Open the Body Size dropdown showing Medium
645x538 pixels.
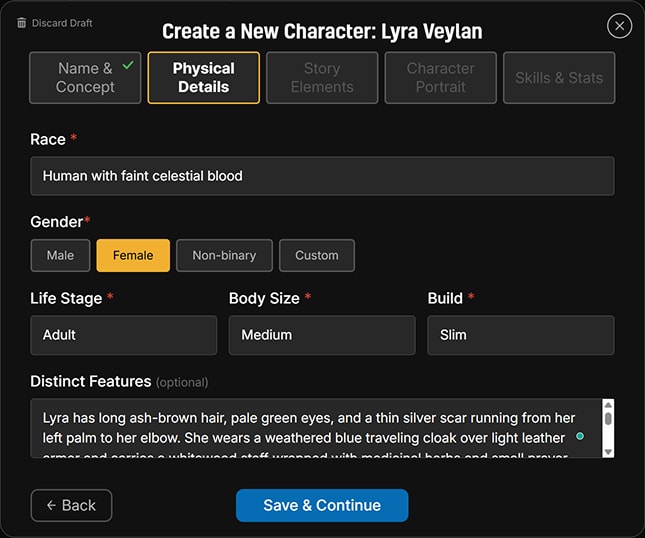(322, 335)
